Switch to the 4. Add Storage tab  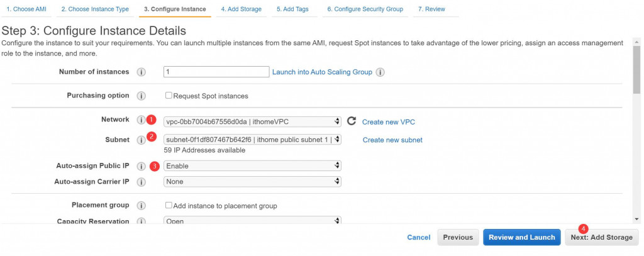241,9
